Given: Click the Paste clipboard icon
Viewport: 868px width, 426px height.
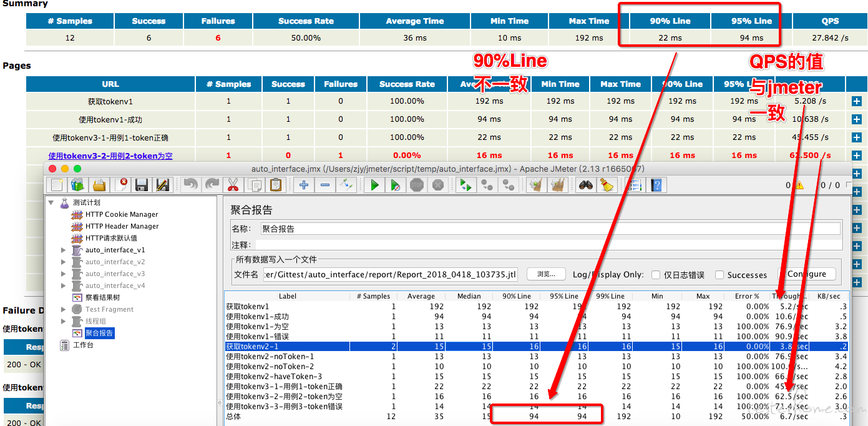Looking at the screenshot, I should coord(275,185).
